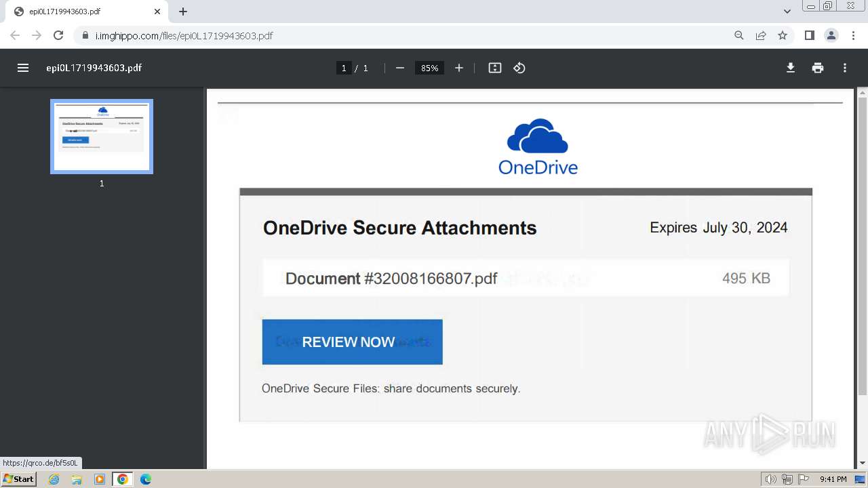Click the zoom in plus button
The image size is (868, 488).
point(459,68)
